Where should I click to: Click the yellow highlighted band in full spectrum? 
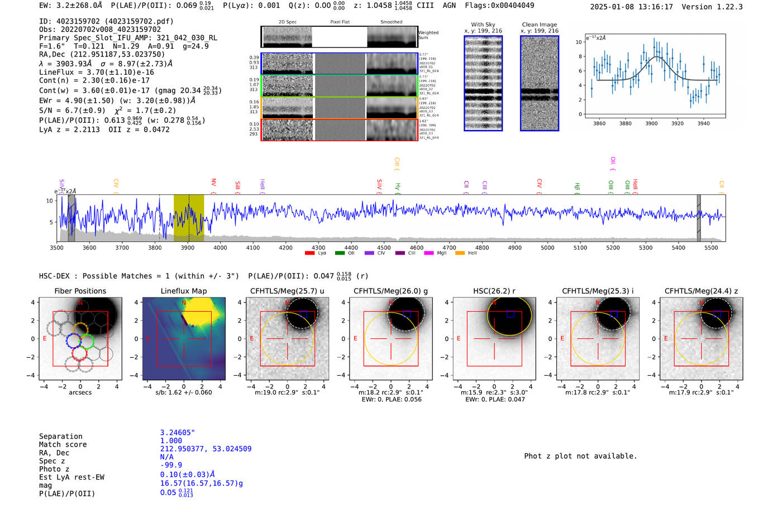(x=189, y=218)
